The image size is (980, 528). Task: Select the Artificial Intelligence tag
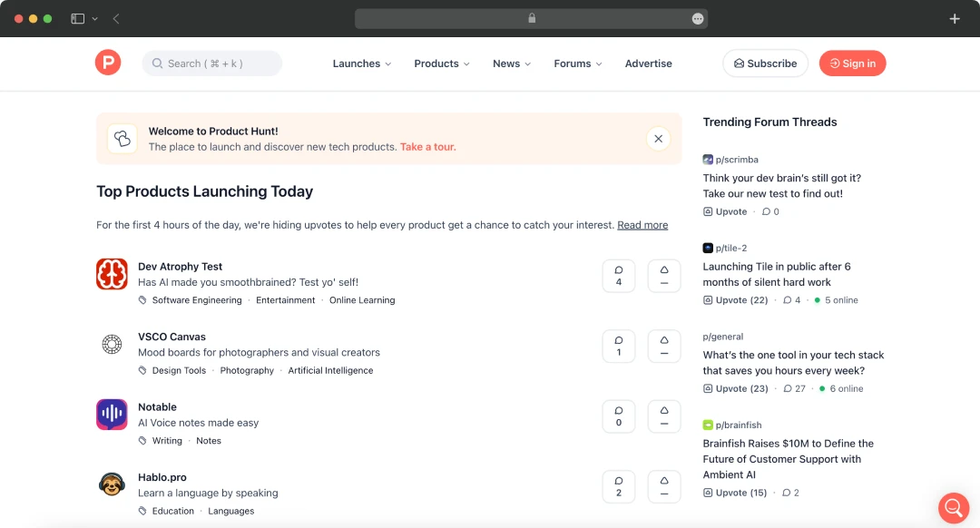pyautogui.click(x=330, y=370)
